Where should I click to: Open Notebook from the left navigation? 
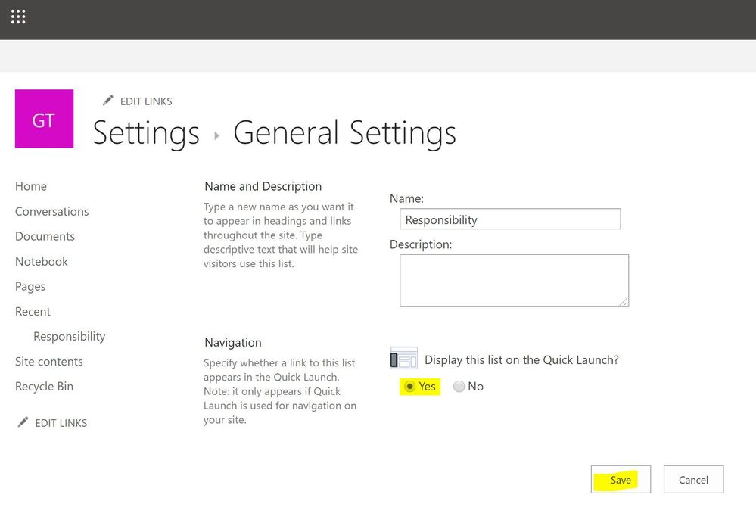point(42,261)
